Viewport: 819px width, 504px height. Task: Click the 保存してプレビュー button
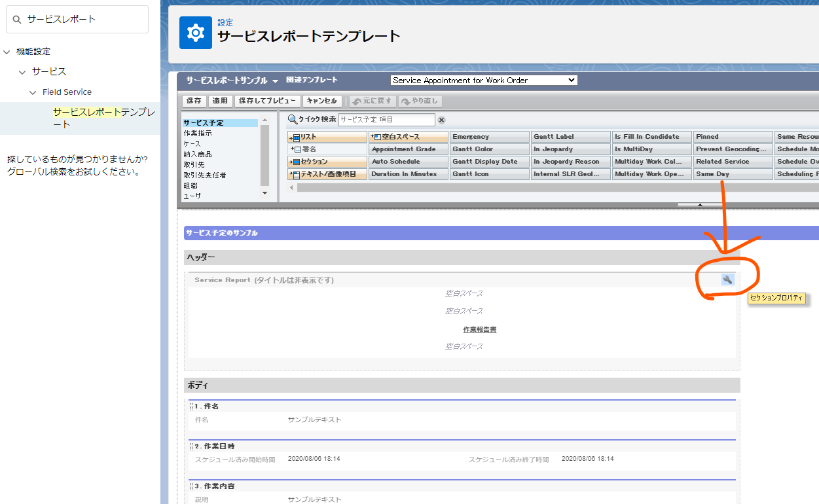coord(267,101)
